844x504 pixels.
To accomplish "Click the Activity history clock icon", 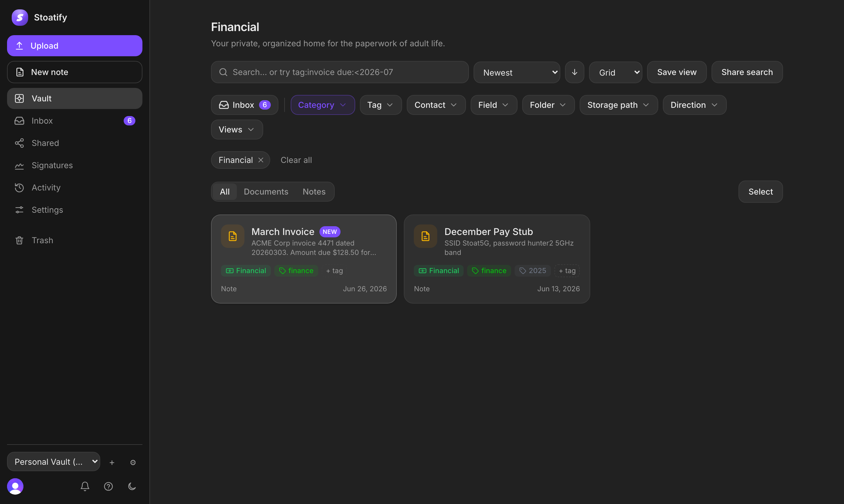I will 19,188.
